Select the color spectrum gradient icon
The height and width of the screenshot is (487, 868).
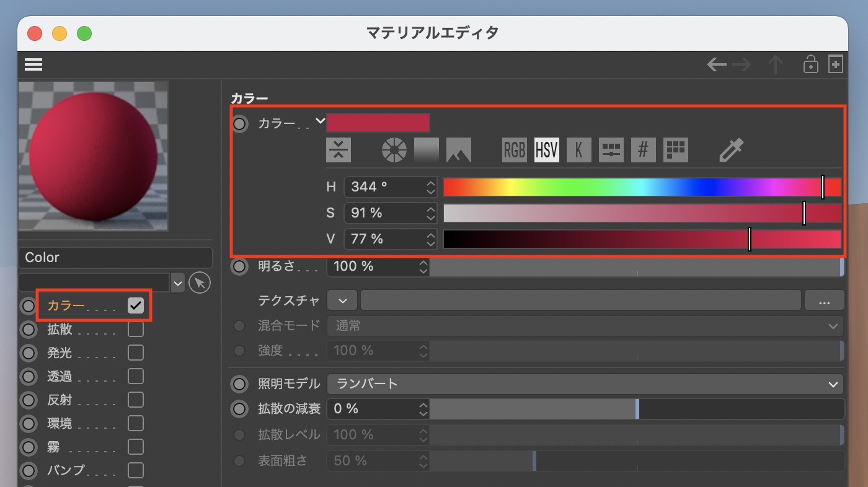click(x=427, y=150)
